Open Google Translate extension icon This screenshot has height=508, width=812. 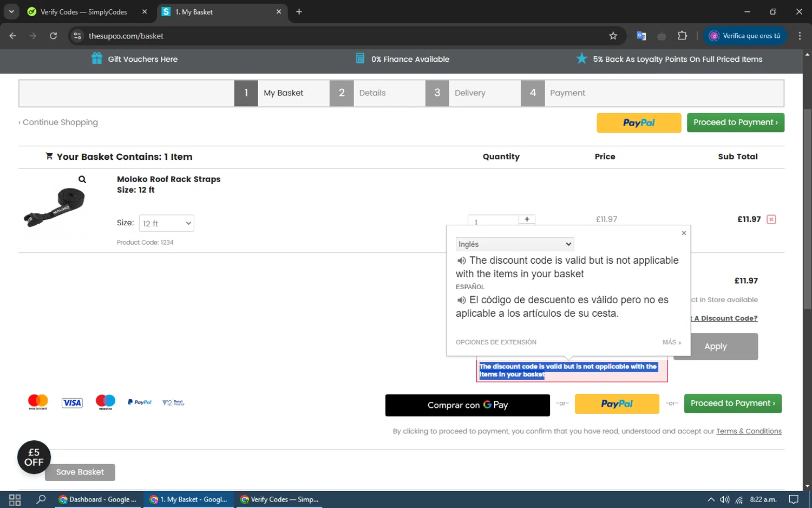click(x=641, y=36)
